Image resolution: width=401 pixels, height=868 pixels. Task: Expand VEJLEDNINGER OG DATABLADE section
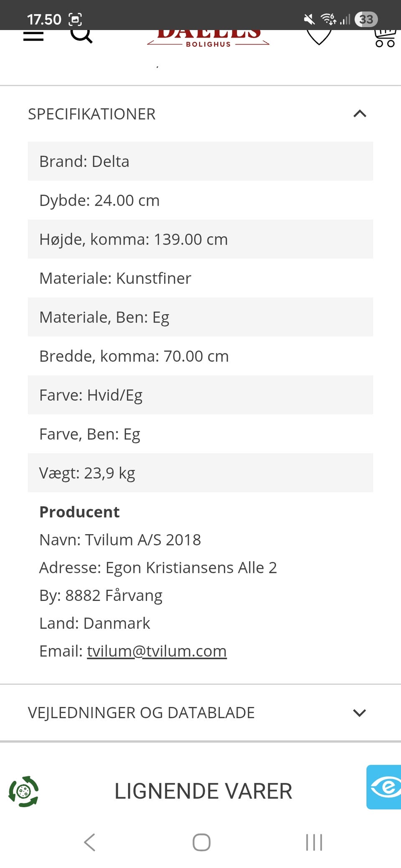[x=360, y=713]
